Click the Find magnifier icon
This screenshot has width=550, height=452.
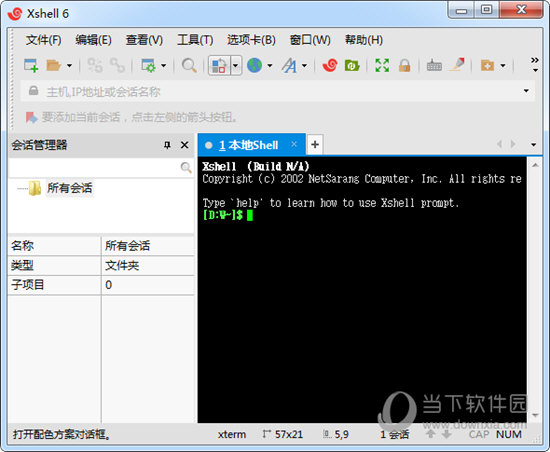pos(189,66)
